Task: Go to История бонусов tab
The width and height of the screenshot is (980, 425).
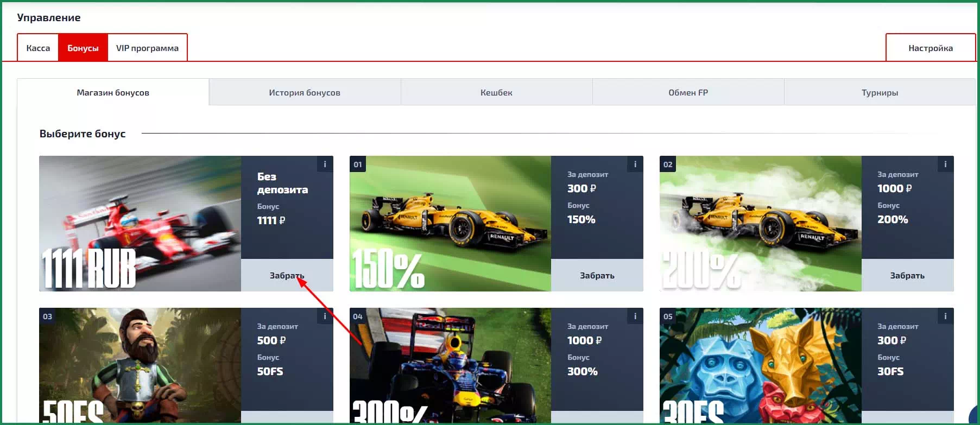Action: point(305,92)
